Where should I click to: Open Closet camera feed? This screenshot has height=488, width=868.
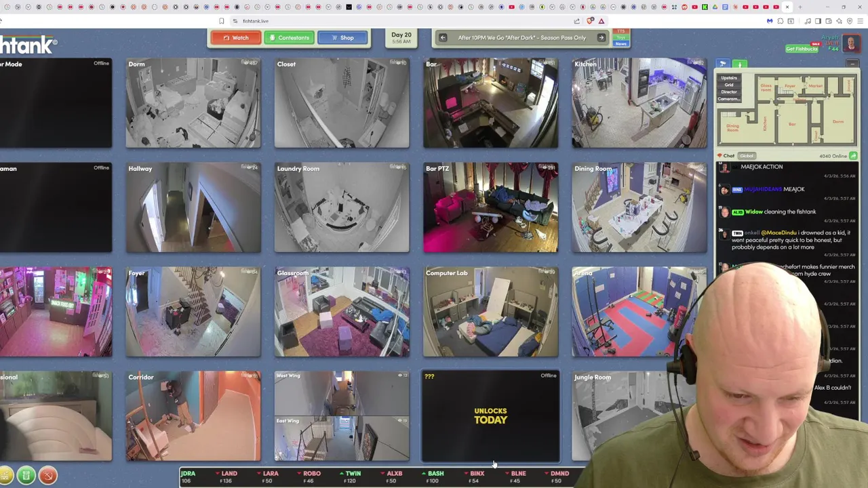[x=342, y=103]
